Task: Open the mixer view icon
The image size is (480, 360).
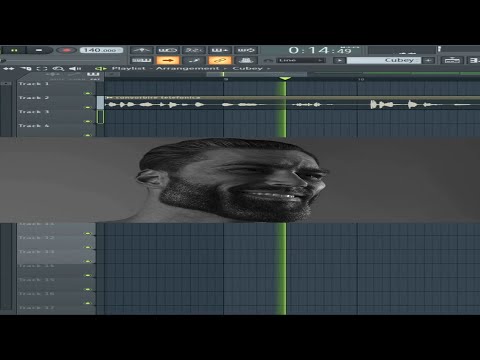Action: pos(452,60)
